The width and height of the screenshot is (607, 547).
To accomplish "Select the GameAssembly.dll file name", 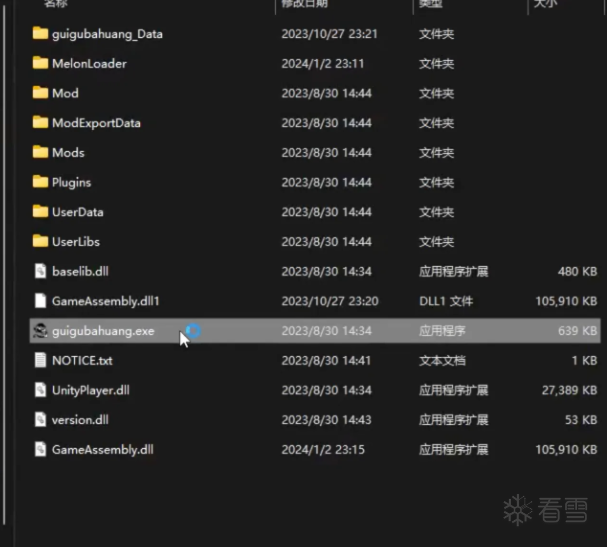I will coord(103,450).
